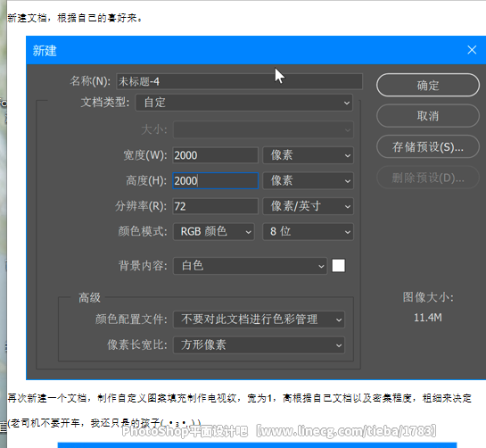
Task: Click the 删除预设(D)... button
Action: pyautogui.click(x=428, y=178)
